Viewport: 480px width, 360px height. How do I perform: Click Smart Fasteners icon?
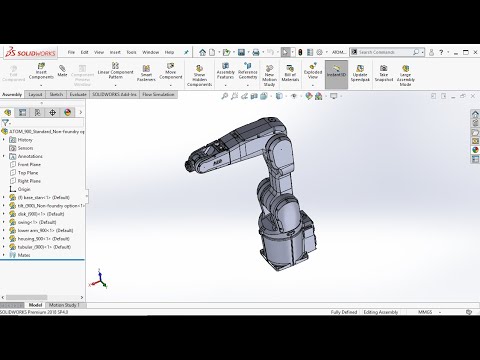[146, 68]
